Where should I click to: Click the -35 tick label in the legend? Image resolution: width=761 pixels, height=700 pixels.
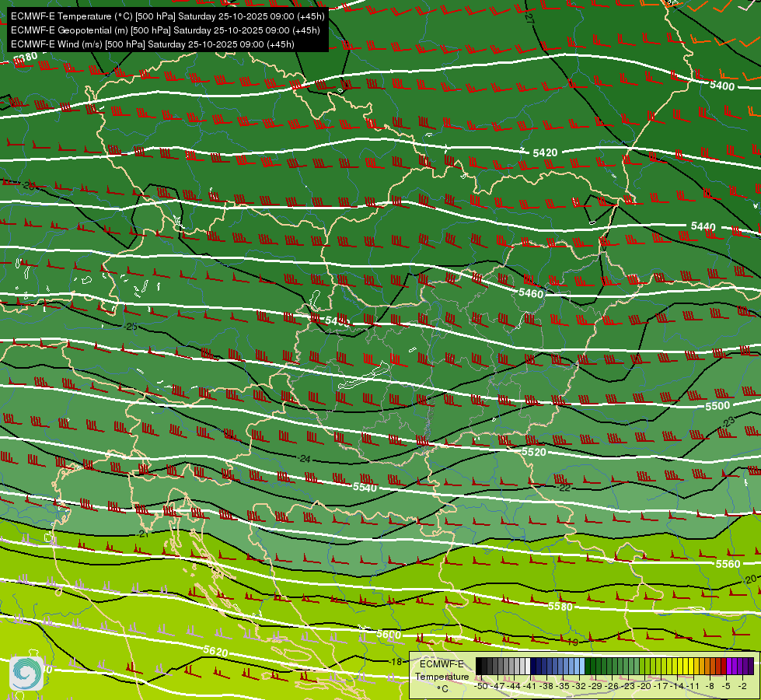(563, 686)
